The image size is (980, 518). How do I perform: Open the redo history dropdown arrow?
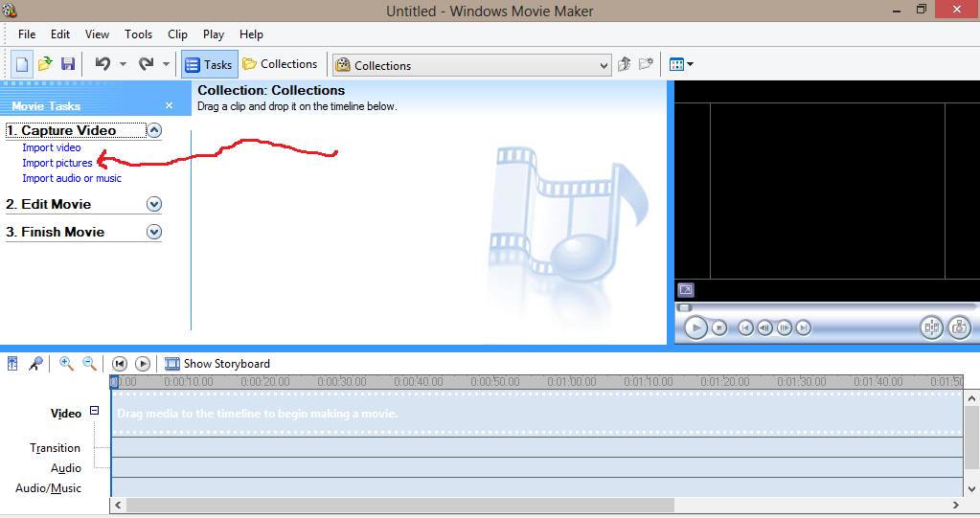[x=166, y=64]
